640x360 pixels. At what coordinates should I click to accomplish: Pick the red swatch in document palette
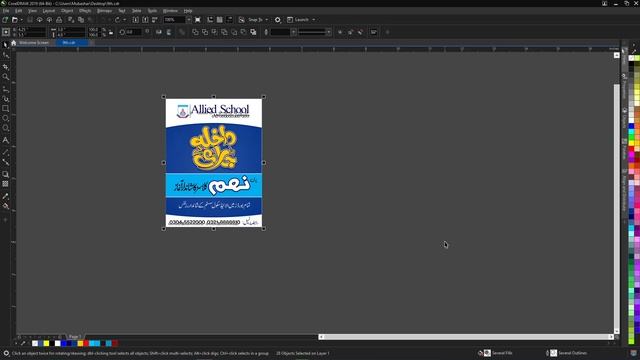(x=86, y=343)
